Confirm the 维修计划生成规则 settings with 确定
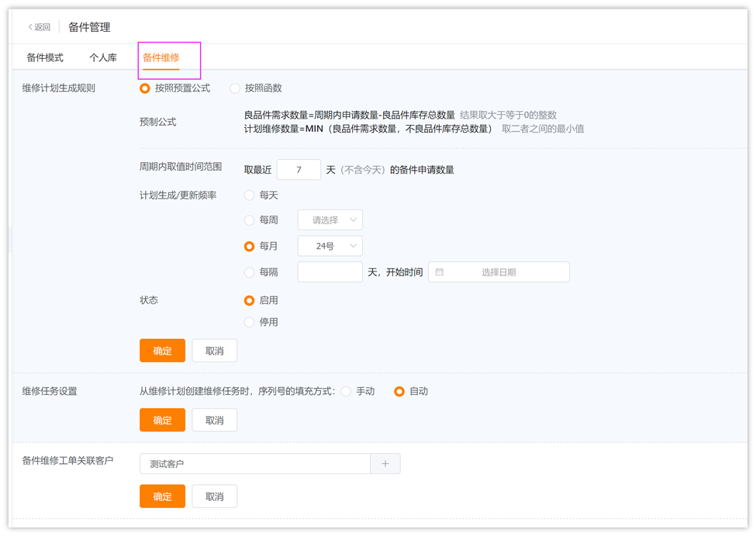756x536 pixels. click(163, 351)
